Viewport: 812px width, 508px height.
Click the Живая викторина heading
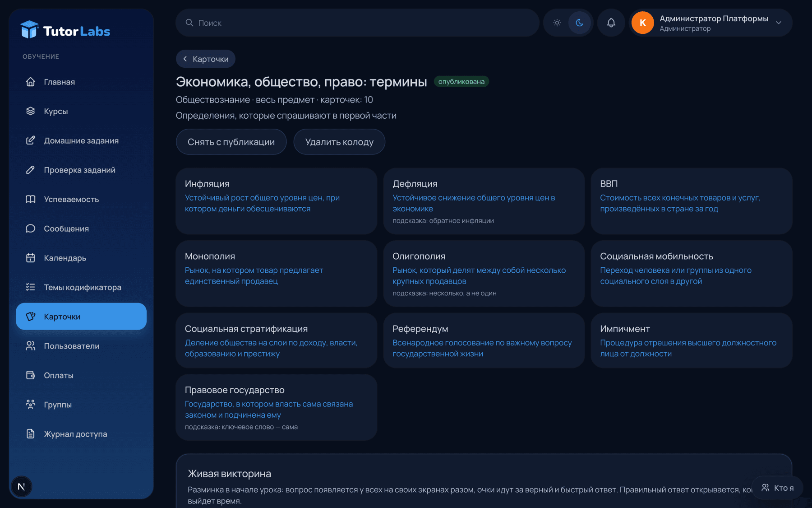229,474
